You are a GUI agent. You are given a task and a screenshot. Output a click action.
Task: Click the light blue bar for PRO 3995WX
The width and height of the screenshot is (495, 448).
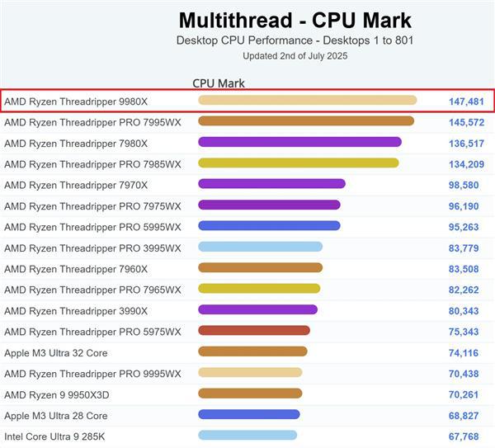260,247
